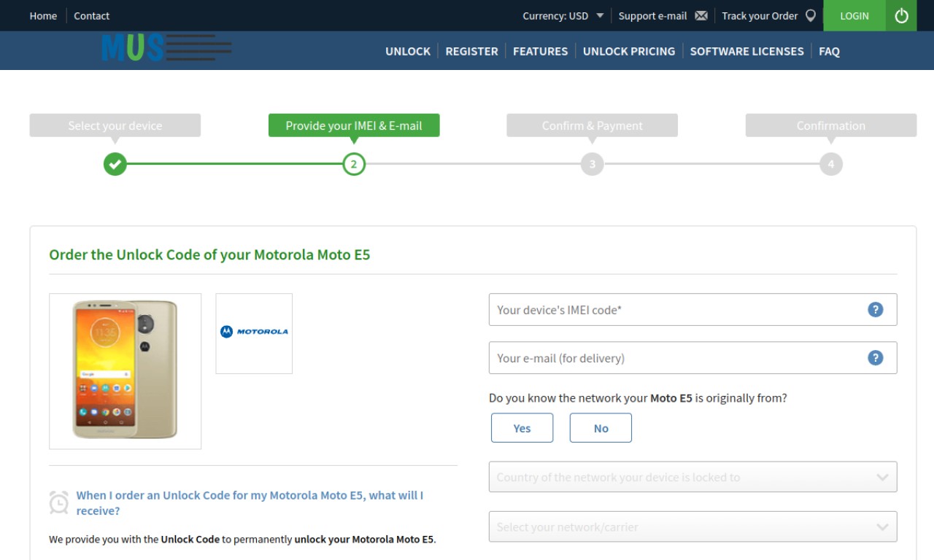Click the Support e-mail link text
This screenshot has height=560, width=934.
click(x=652, y=15)
